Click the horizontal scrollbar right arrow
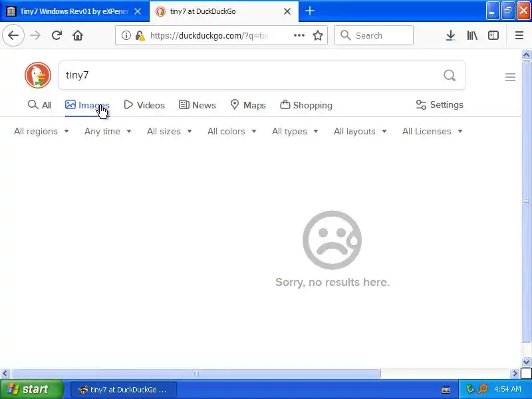532x399 pixels. point(515,373)
